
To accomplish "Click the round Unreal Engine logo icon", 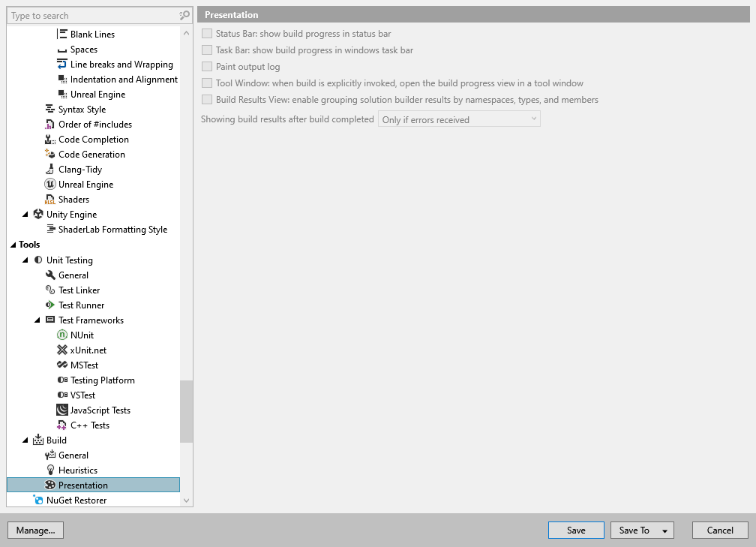I will pyautogui.click(x=50, y=185).
